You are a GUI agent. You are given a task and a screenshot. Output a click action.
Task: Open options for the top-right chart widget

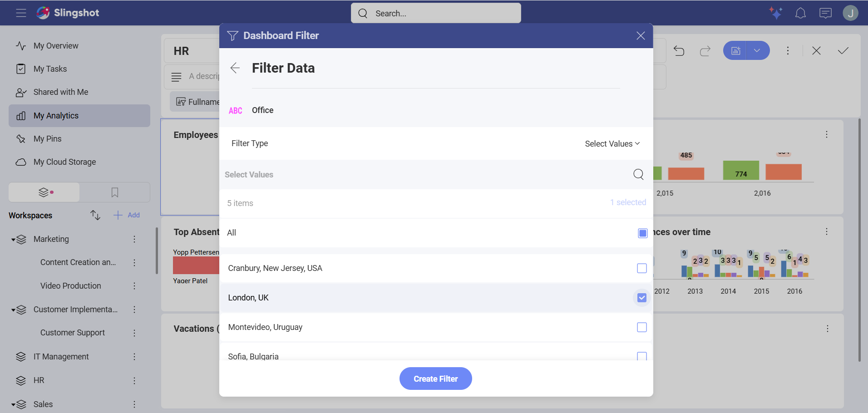coord(827,134)
